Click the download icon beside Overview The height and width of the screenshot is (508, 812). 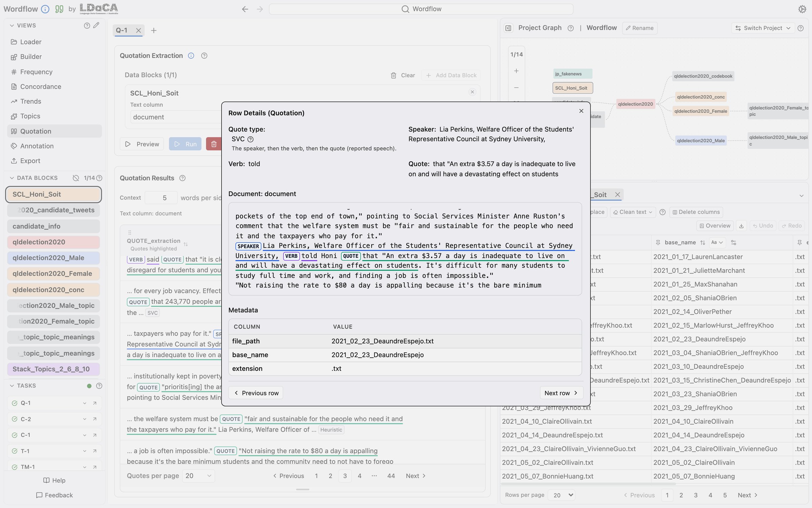coord(741,226)
